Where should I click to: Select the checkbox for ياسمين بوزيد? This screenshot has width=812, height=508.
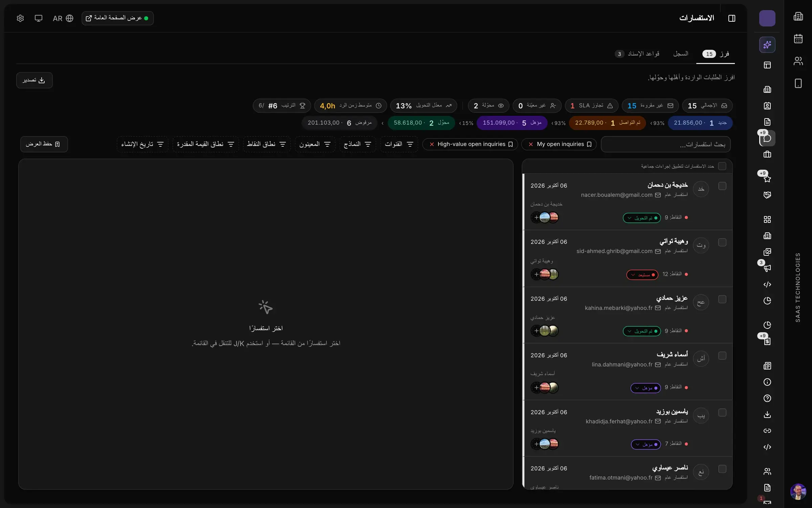(722, 412)
